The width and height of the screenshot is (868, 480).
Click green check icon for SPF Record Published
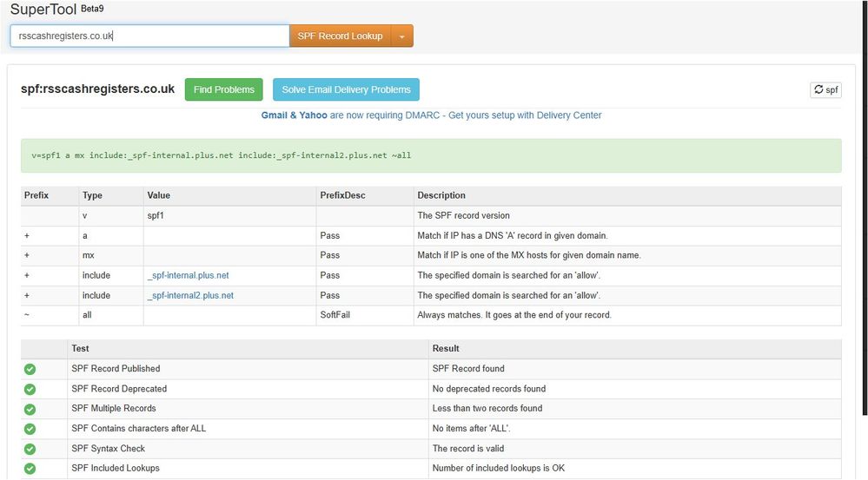pyautogui.click(x=30, y=369)
